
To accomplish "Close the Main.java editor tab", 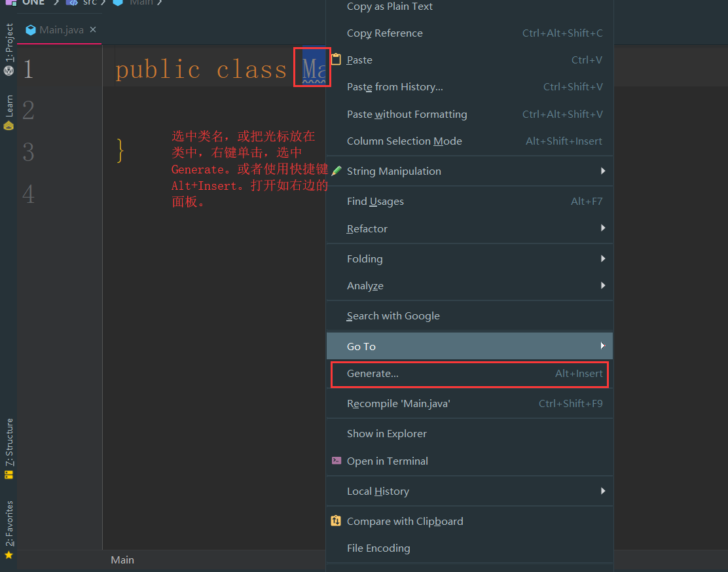I will (x=93, y=29).
